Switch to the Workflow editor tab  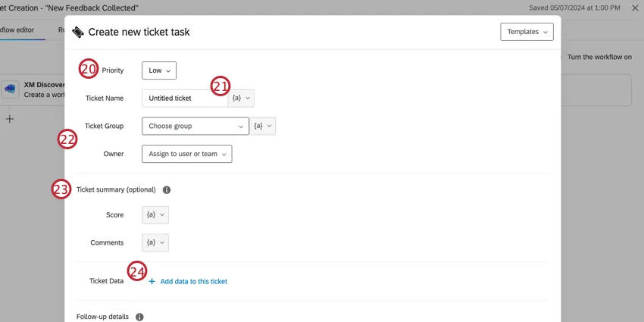tap(17, 30)
